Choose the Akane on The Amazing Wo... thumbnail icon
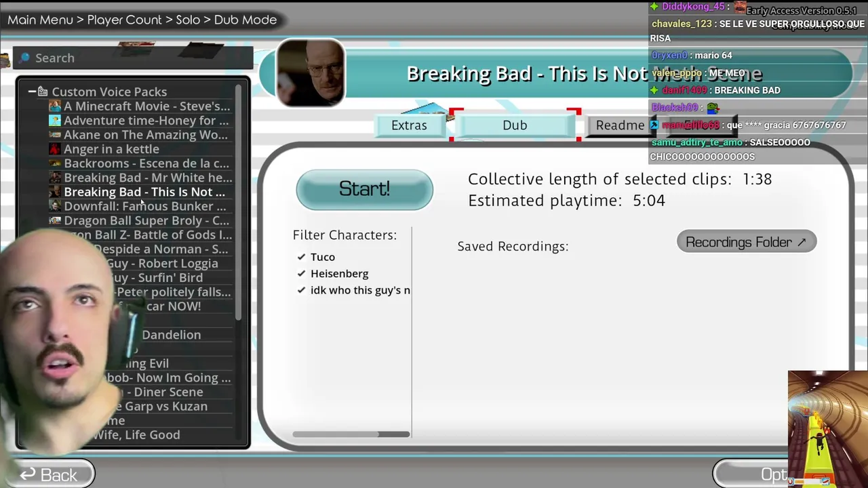The image size is (868, 488). pos(55,135)
